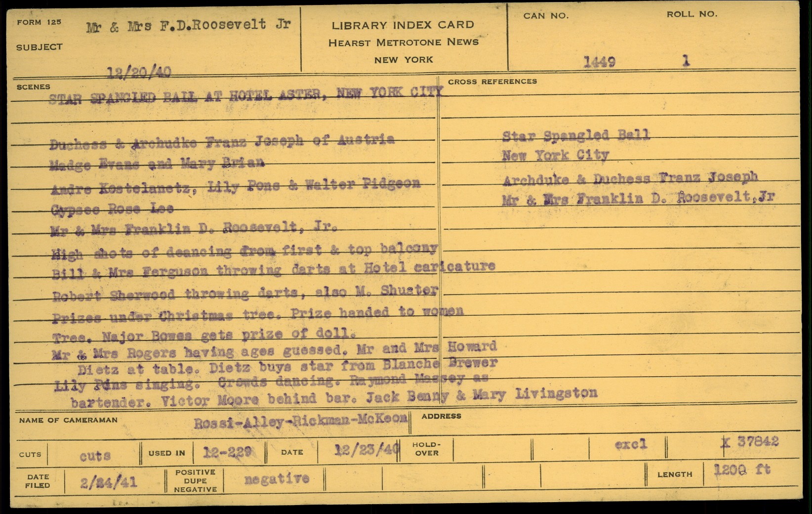Click the date 12/20/40 under subject
Image resolution: width=812 pixels, height=514 pixels.
pyautogui.click(x=139, y=73)
